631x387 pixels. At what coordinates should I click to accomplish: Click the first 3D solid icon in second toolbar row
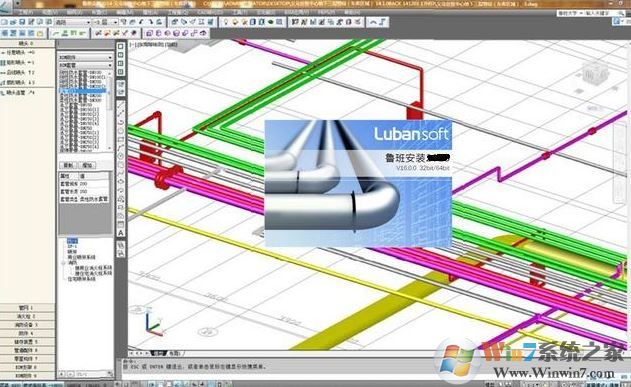(149, 33)
